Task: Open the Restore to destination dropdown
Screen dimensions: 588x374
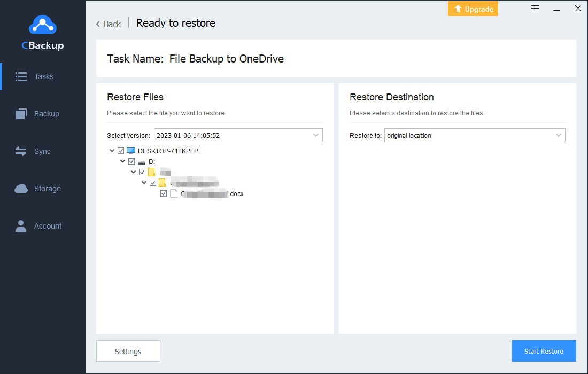Action: (x=475, y=135)
